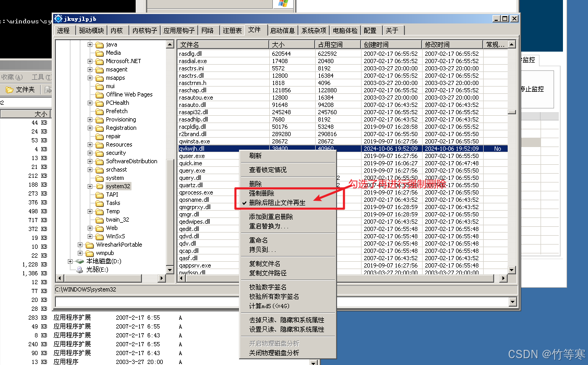Choose 强制删除 from context menu
This screenshot has width=588, height=365.
click(261, 193)
